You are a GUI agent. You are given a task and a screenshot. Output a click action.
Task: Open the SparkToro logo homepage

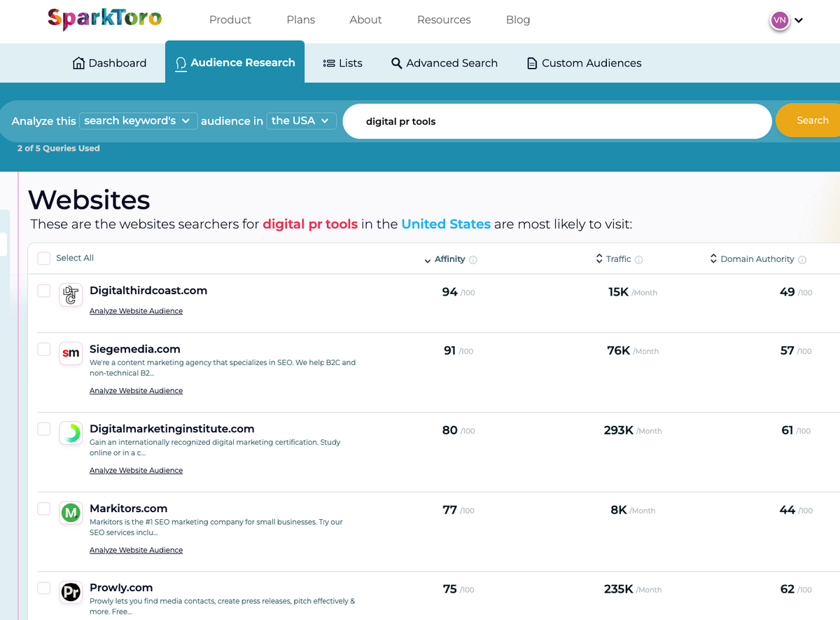click(x=105, y=19)
